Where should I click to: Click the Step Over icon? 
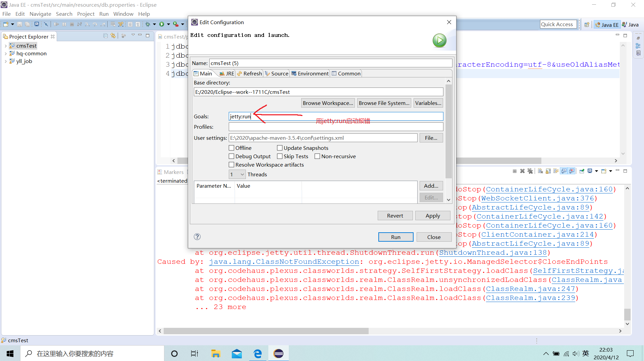(95, 24)
